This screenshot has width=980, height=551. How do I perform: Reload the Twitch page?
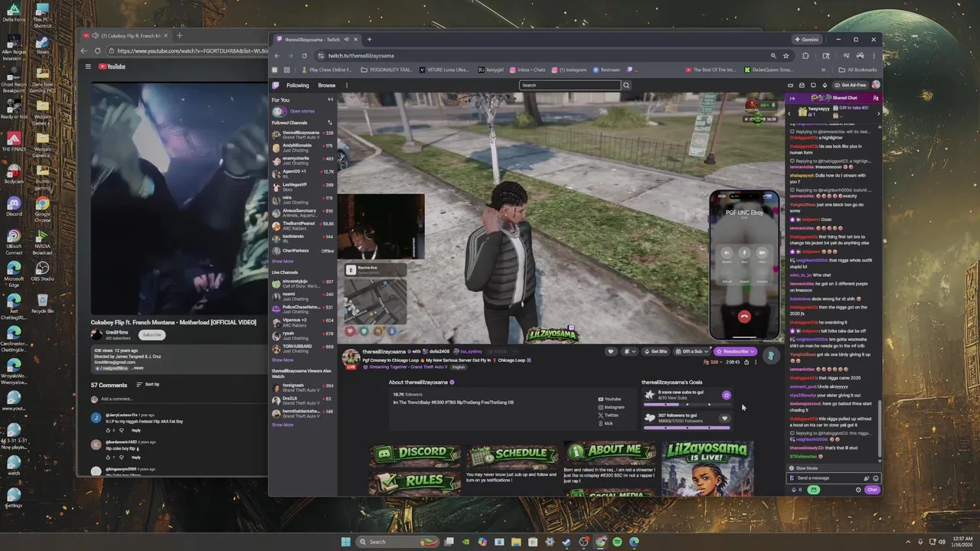pos(304,55)
